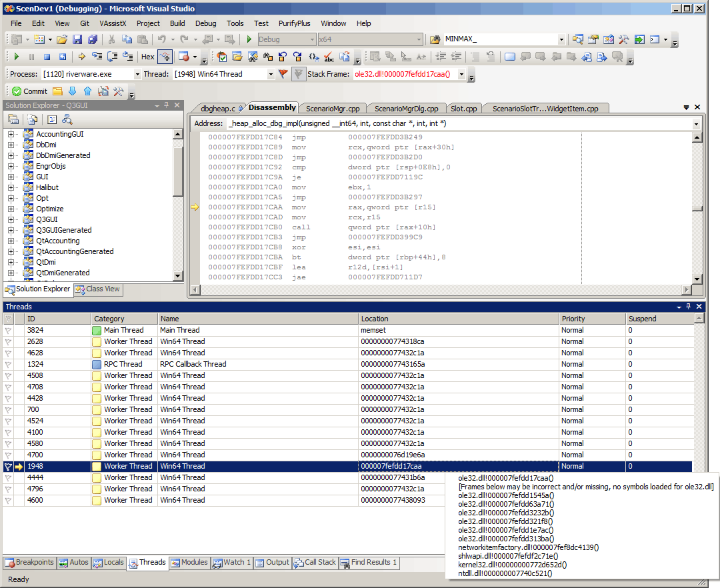Click the Commit button

(x=30, y=91)
